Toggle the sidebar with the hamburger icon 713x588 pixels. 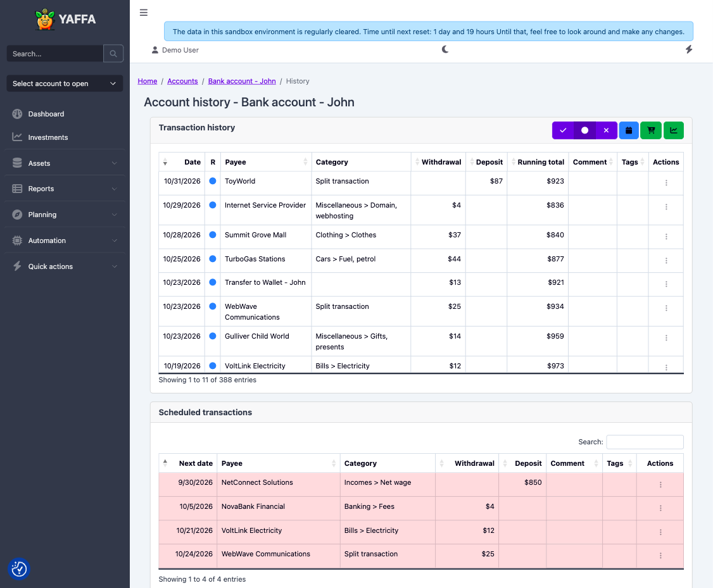(x=144, y=13)
